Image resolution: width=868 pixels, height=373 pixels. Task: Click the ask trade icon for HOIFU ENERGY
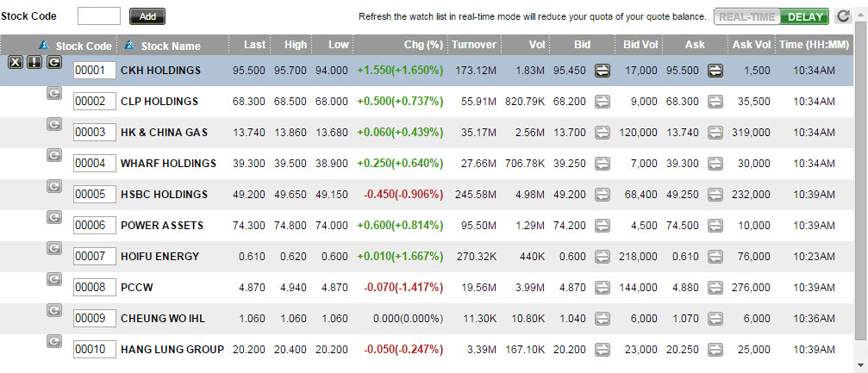(x=715, y=256)
